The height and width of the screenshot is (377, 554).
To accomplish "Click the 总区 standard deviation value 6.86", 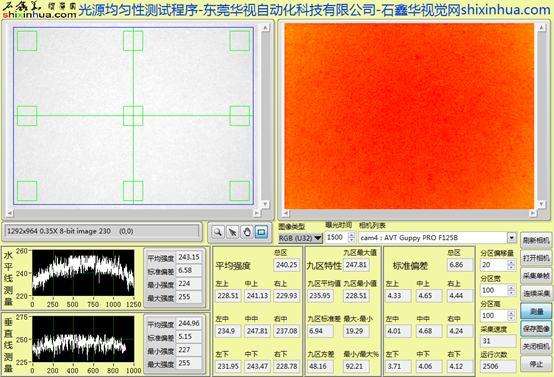I will tap(460, 265).
